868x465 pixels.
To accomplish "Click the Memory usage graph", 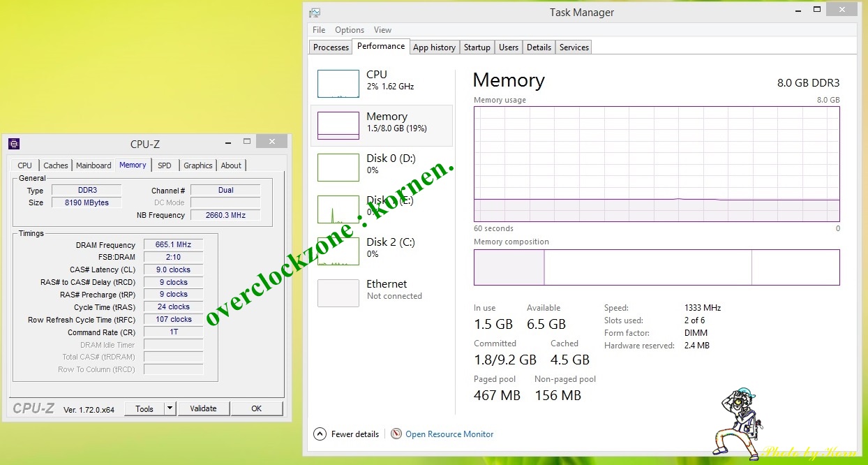I will (657, 164).
